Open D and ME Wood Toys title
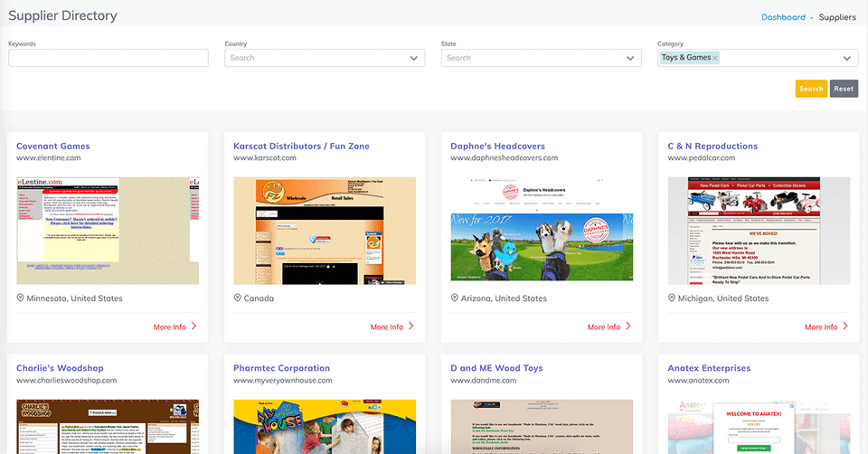Viewport: 868px width, 454px height. pyautogui.click(x=496, y=368)
